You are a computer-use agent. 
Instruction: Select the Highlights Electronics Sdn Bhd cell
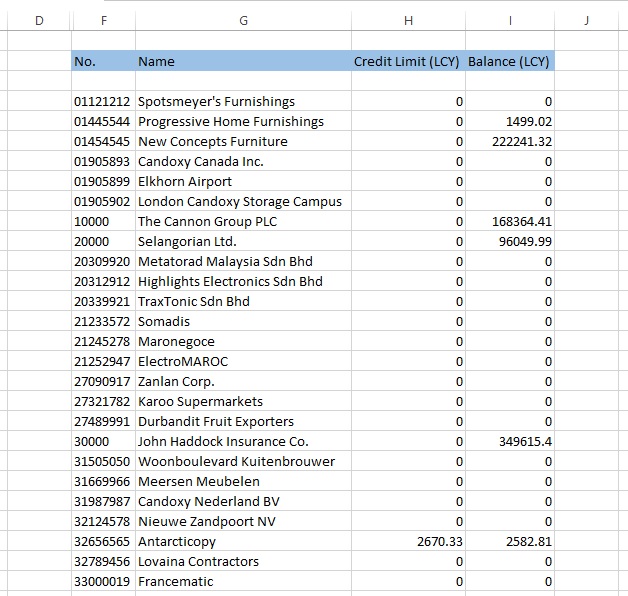244,282
